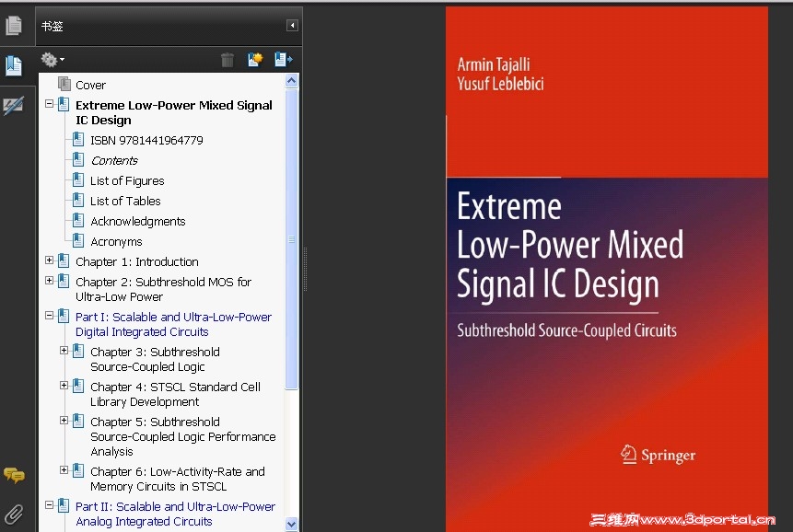This screenshot has width=793, height=532.
Task: Open the page thumbnails panel icon
Action: [x=14, y=25]
